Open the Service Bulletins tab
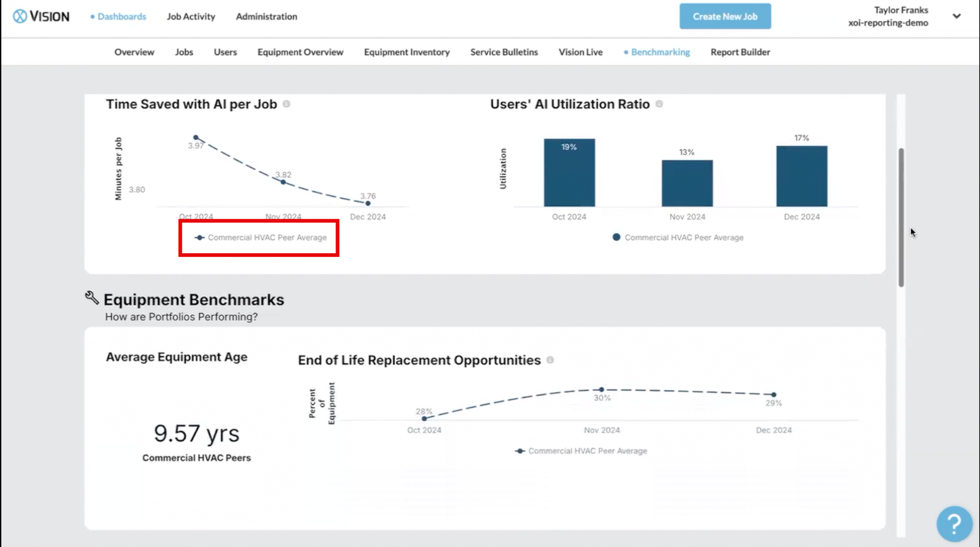 (504, 52)
